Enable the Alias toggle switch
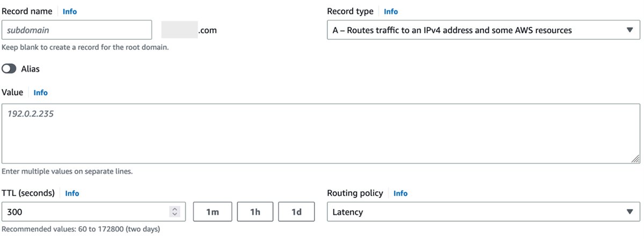644x239 pixels. [9, 69]
